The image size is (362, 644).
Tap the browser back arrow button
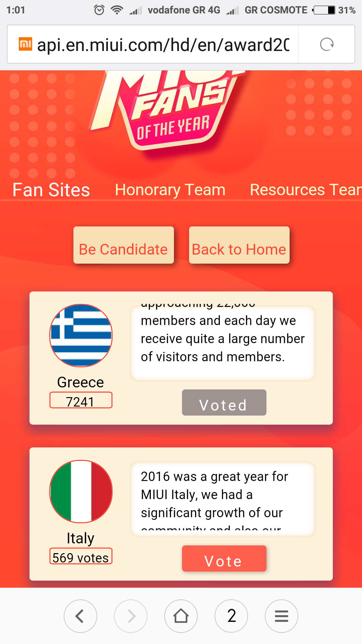pyautogui.click(x=80, y=616)
